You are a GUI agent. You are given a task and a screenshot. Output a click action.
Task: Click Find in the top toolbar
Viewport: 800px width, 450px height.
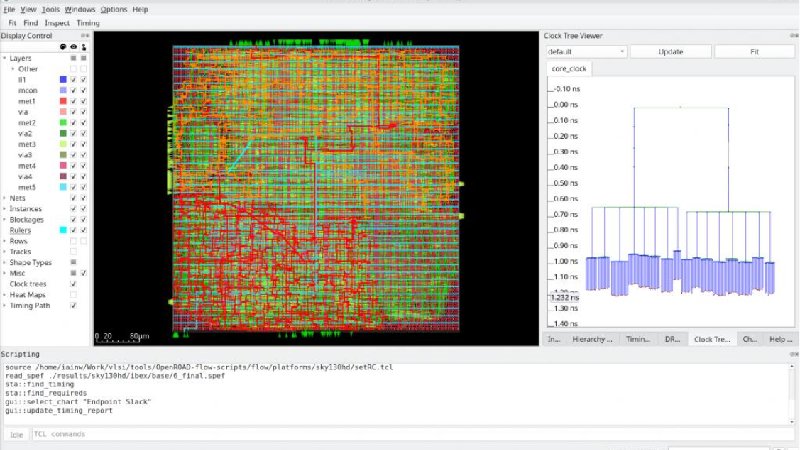pyautogui.click(x=31, y=23)
